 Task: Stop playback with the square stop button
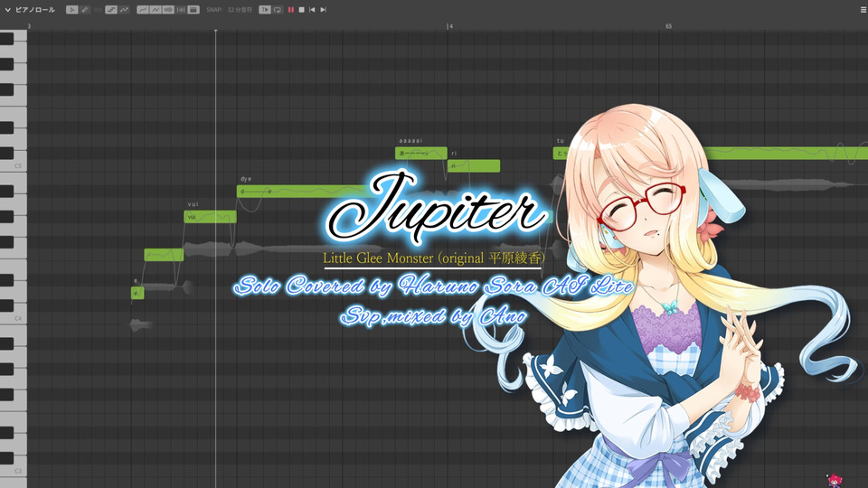click(x=301, y=10)
